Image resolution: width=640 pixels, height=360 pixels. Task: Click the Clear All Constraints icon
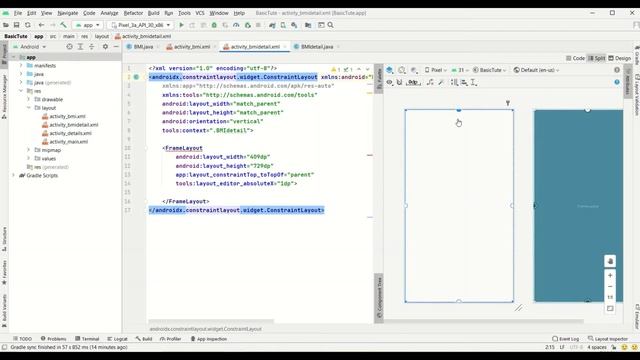pos(430,82)
